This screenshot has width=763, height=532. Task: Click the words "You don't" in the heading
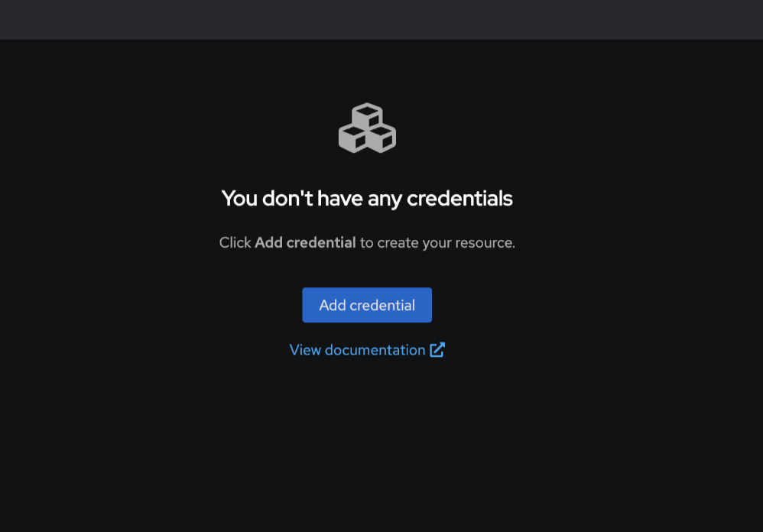pyautogui.click(x=268, y=199)
